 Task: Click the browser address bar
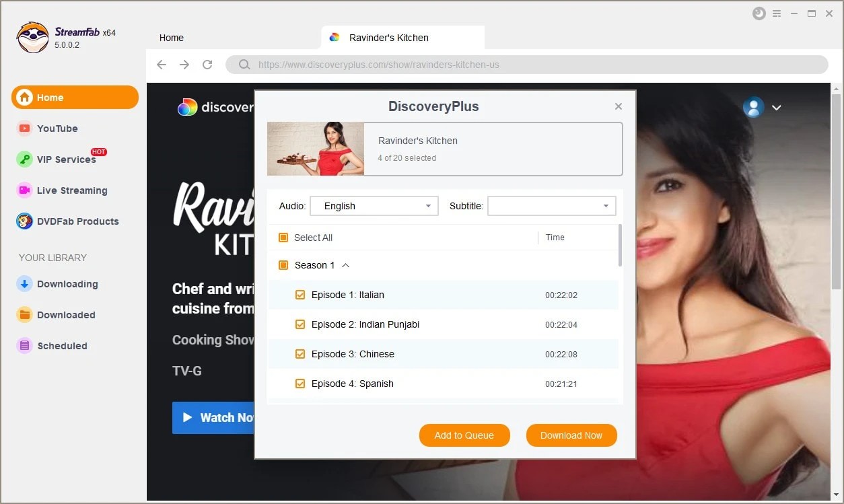tap(471, 65)
